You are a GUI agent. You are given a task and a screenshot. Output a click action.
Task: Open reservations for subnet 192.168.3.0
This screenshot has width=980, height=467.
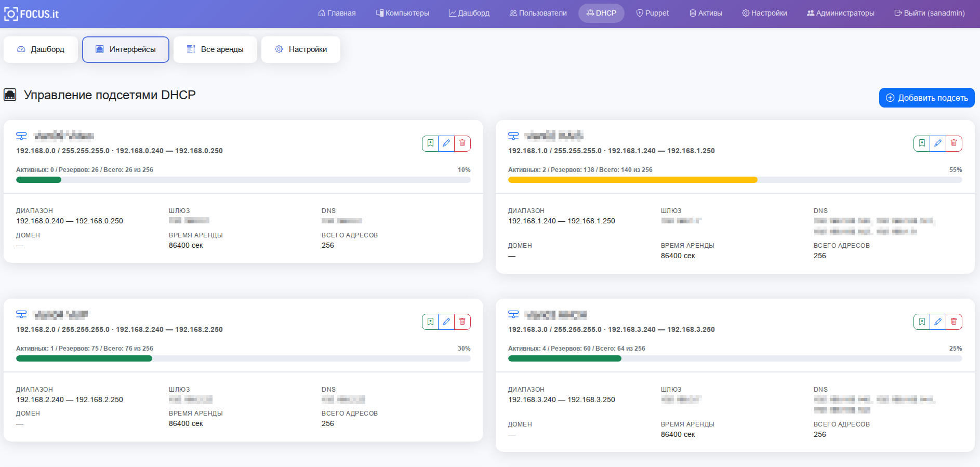click(x=922, y=322)
